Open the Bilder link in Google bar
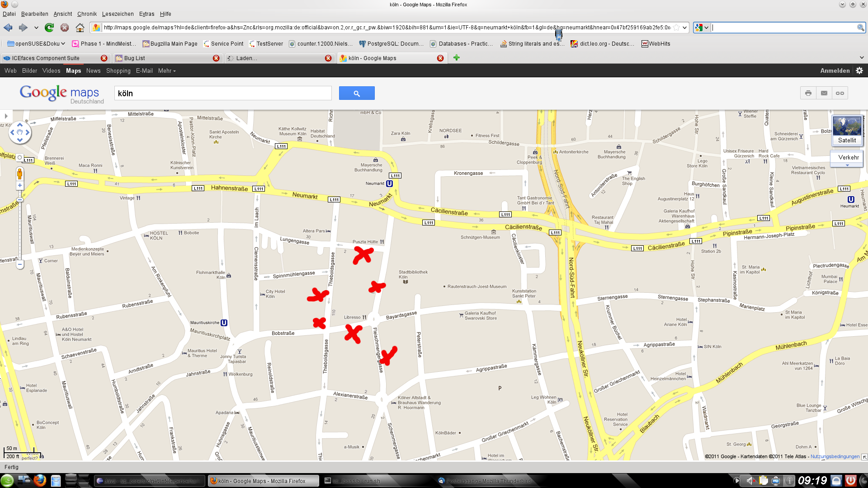 click(x=29, y=71)
